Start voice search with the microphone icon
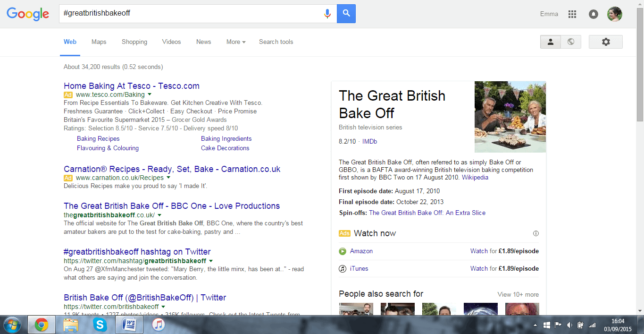The image size is (644, 334). tap(327, 14)
